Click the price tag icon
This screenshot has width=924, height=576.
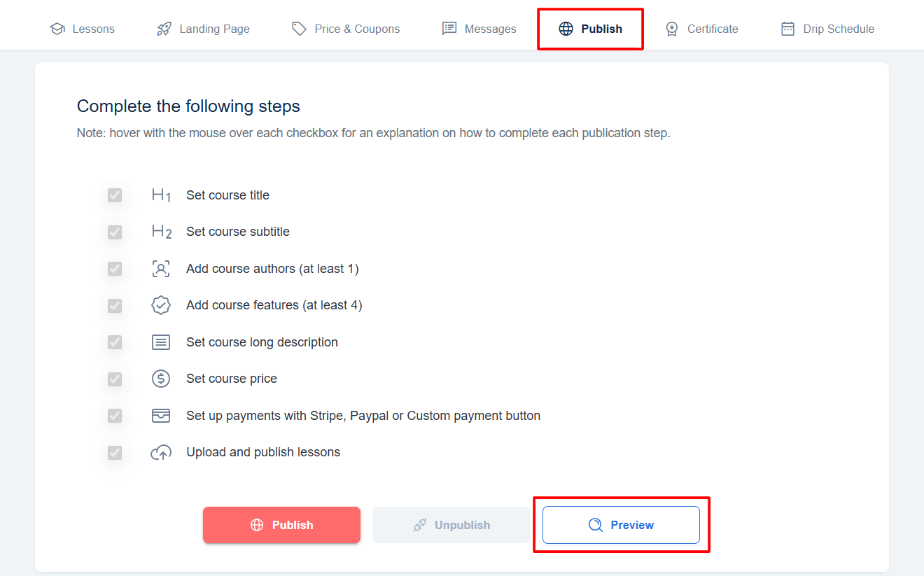point(299,29)
